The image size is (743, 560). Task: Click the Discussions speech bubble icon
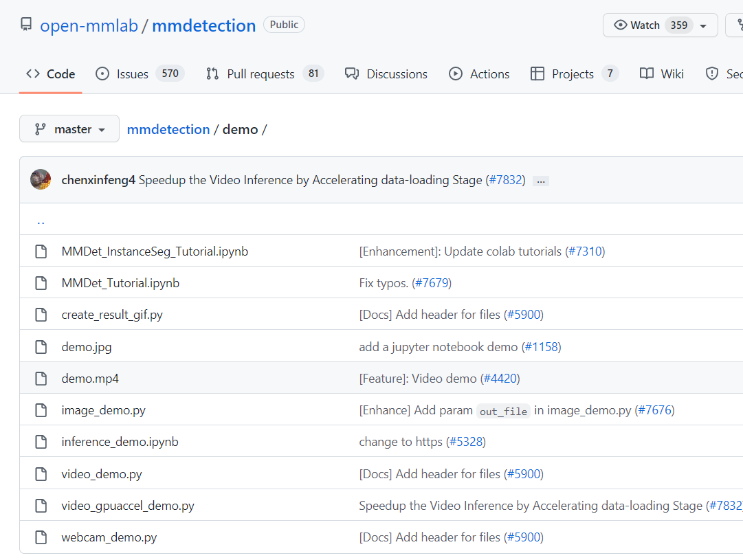352,74
